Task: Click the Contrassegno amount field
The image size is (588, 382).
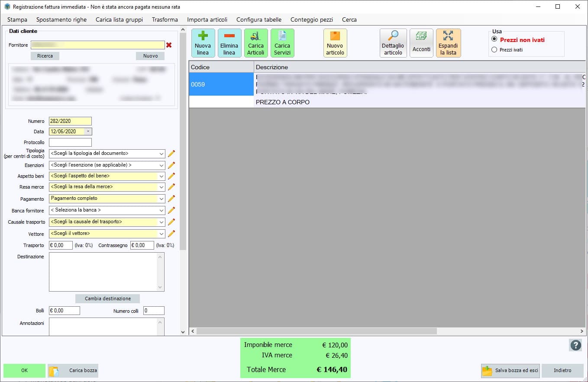Action: (142, 245)
